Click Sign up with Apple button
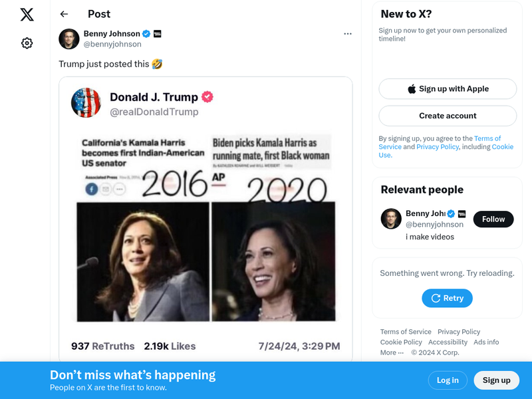The image size is (532, 399). click(448, 89)
